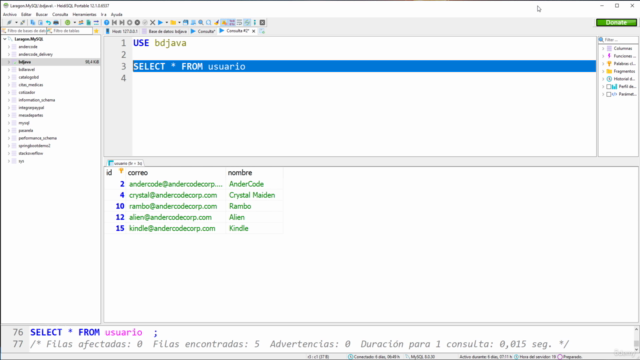This screenshot has height=360, width=640.
Task: Switch to the Base de datos: bdjava tab
Action: pos(164,31)
